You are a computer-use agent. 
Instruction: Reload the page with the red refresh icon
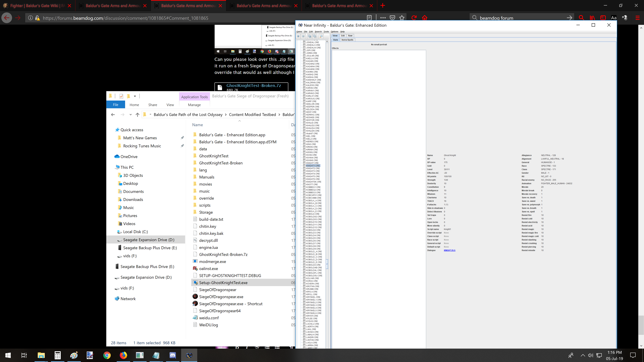point(414,18)
